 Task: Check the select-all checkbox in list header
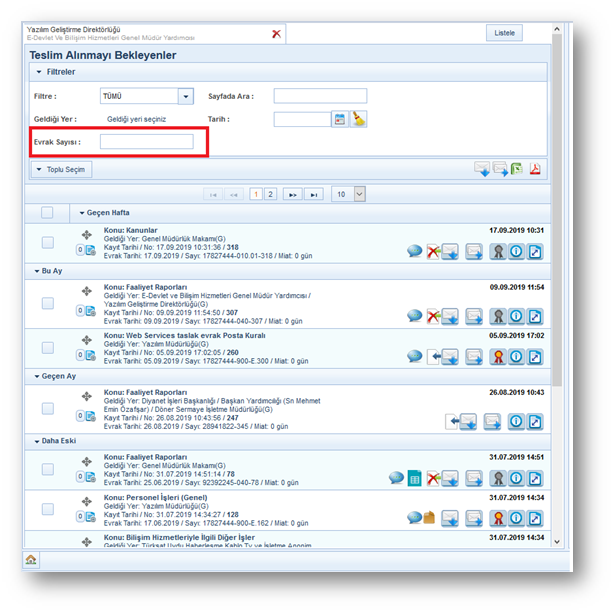click(x=48, y=213)
